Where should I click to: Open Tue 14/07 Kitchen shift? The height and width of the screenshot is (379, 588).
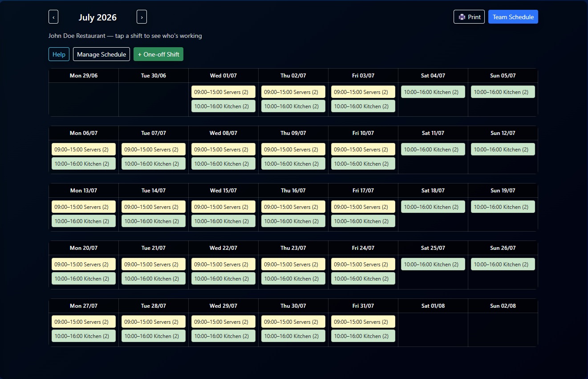pyautogui.click(x=154, y=221)
